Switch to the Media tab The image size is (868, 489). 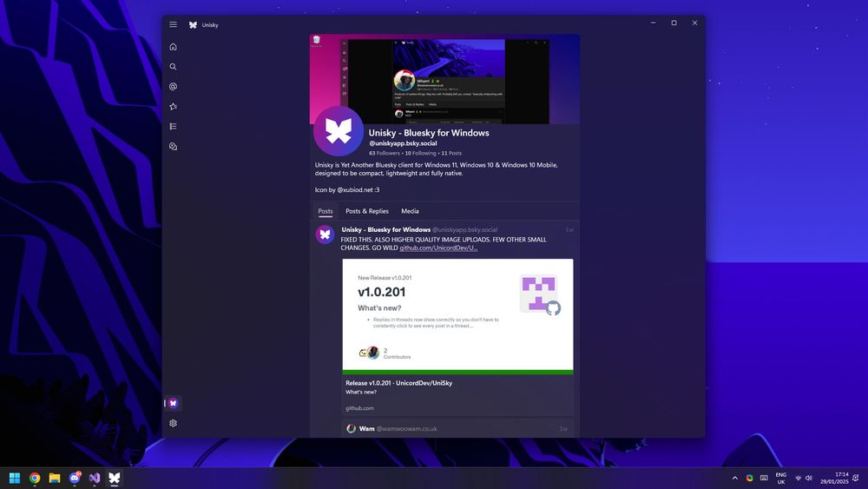(x=410, y=211)
